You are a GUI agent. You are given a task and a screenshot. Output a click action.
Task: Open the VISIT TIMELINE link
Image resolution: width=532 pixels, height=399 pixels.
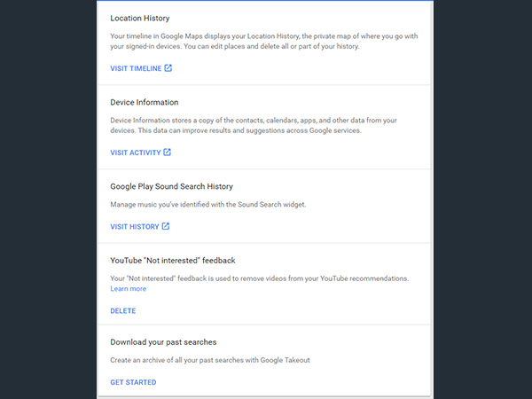coord(136,67)
